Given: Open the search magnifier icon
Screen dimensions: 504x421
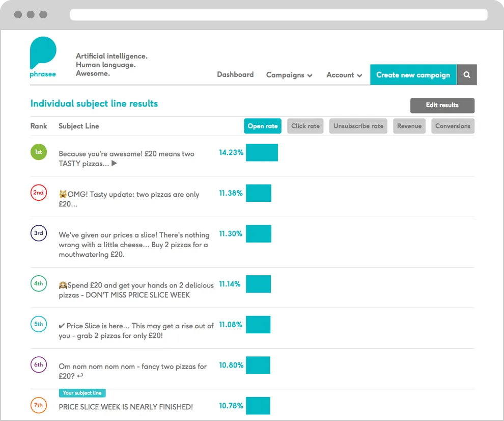Looking at the screenshot, I should click(x=467, y=75).
